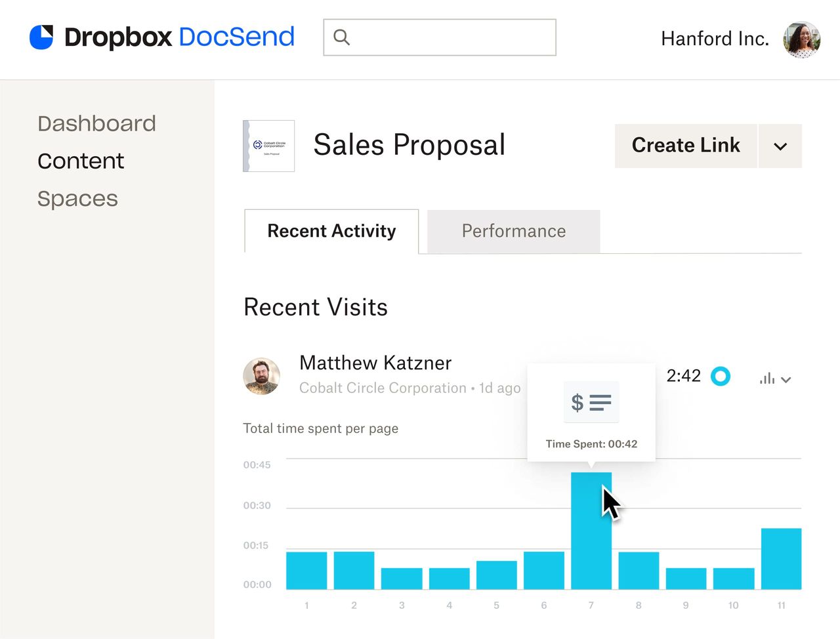
Task: Click the Matthew Katzner name link
Action: tap(375, 362)
